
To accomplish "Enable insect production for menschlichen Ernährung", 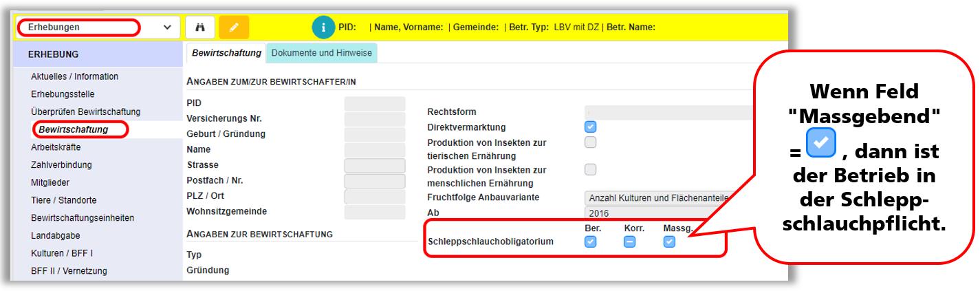I will pyautogui.click(x=590, y=169).
